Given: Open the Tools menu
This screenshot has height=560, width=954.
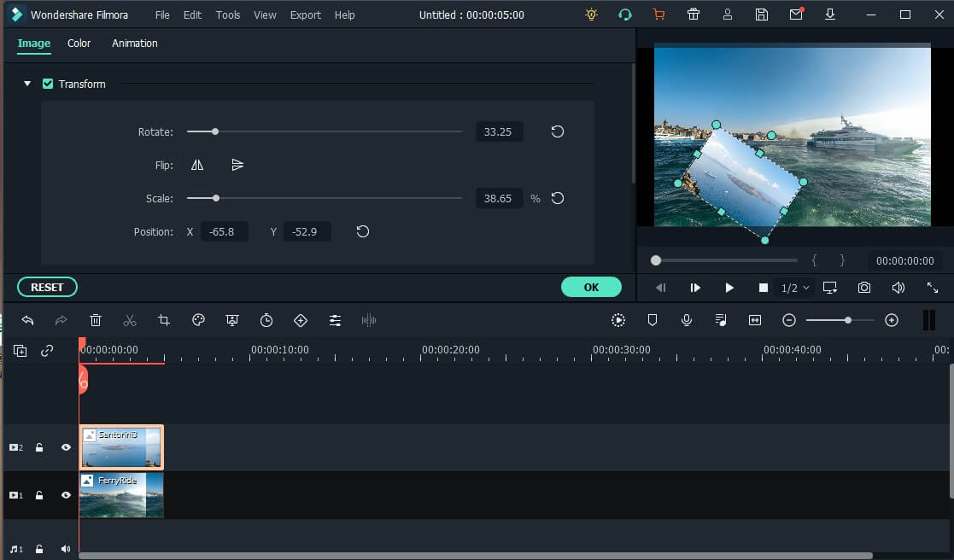Looking at the screenshot, I should pyautogui.click(x=228, y=15).
